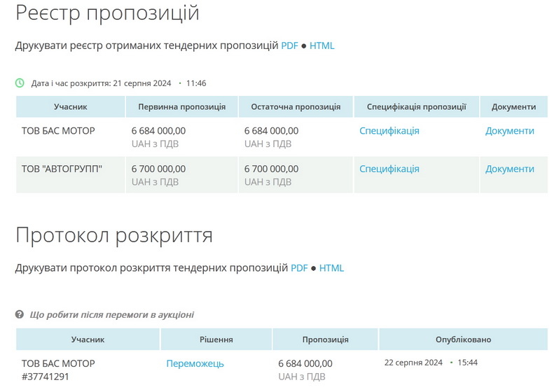View Документи for ТОВ БАС МОТОР
This screenshot has height=392, width=559.
pyautogui.click(x=509, y=131)
